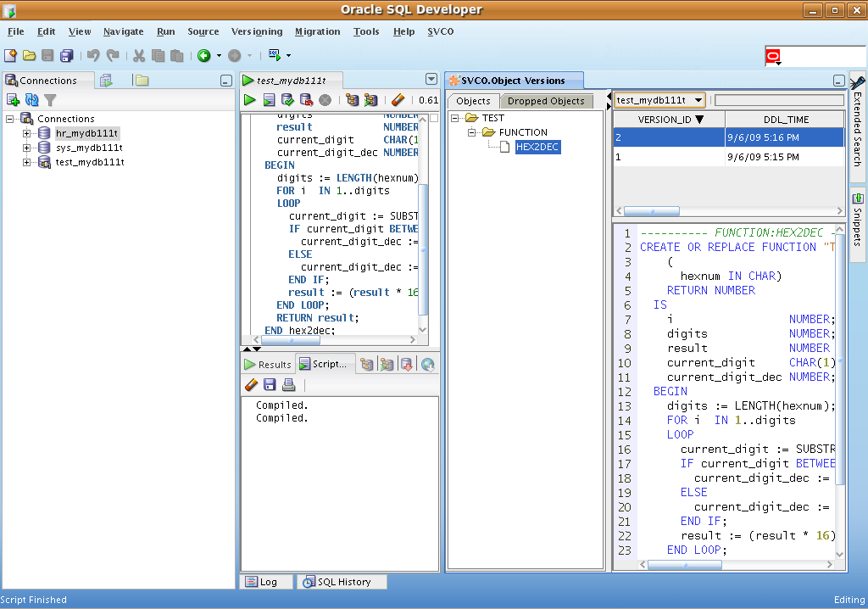The height and width of the screenshot is (609, 868).
Task: Click the horizontal scrollbar below version code
Action: (687, 564)
